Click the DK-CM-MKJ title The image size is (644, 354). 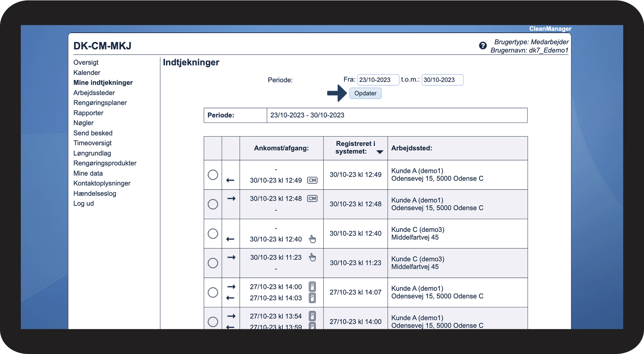point(102,46)
